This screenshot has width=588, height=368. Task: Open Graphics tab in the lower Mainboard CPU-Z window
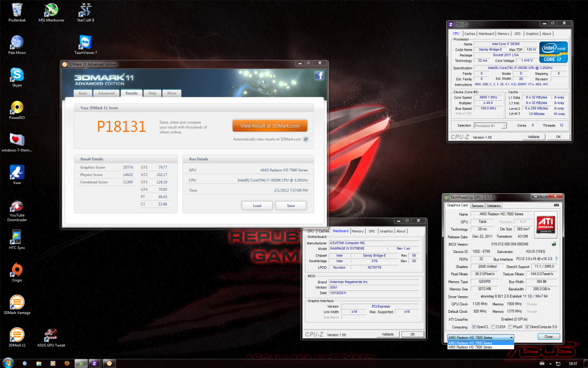[x=386, y=231]
